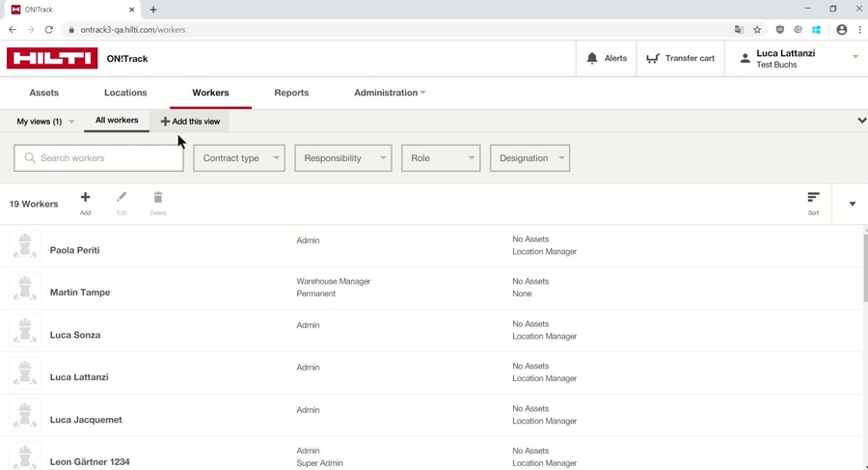This screenshot has height=470, width=868.
Task: Open Paola Periti worker entry
Action: point(432,245)
